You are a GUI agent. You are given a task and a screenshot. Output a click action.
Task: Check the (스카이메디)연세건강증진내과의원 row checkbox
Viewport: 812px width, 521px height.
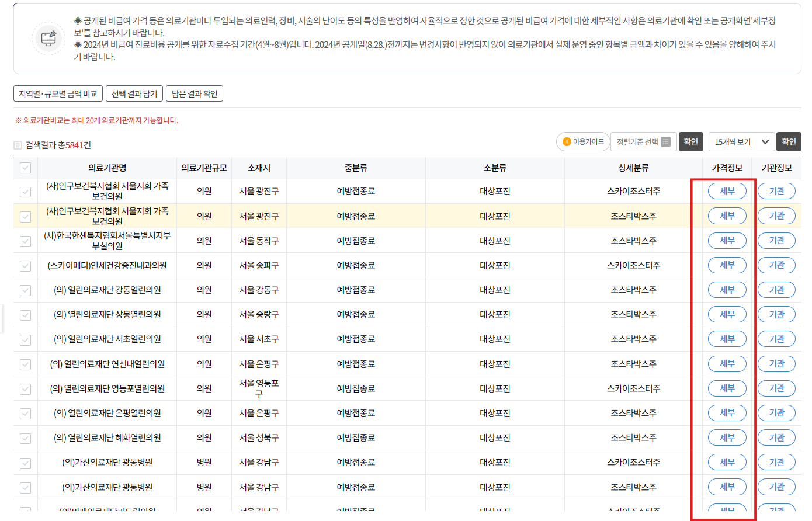pyautogui.click(x=25, y=265)
